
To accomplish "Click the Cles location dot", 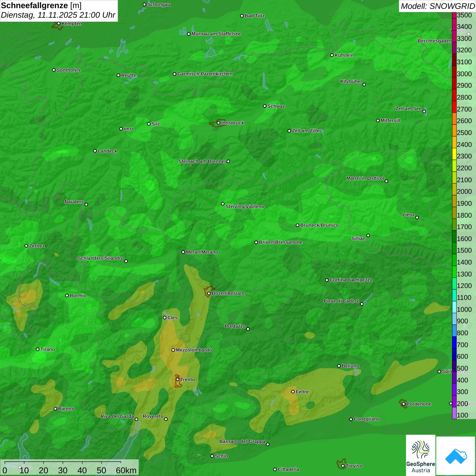I will pyautogui.click(x=165, y=318).
